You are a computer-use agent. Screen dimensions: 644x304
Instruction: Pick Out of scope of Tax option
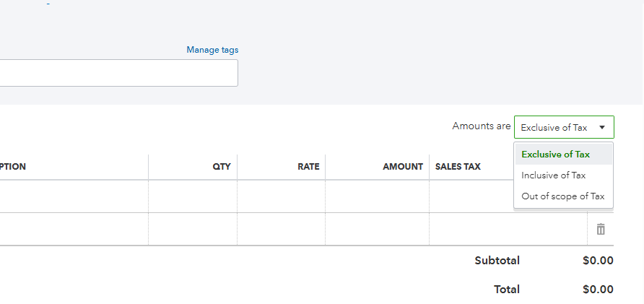pos(563,196)
